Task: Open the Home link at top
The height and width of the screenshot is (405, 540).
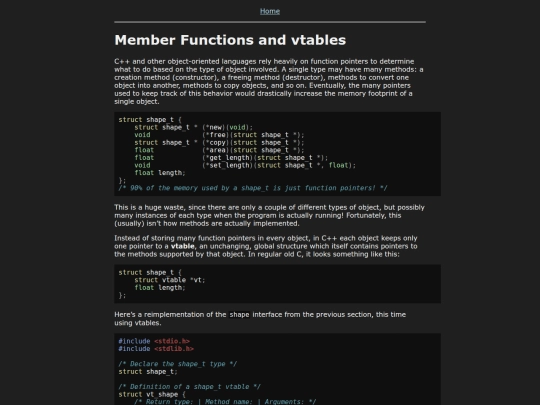Action: pos(270,11)
